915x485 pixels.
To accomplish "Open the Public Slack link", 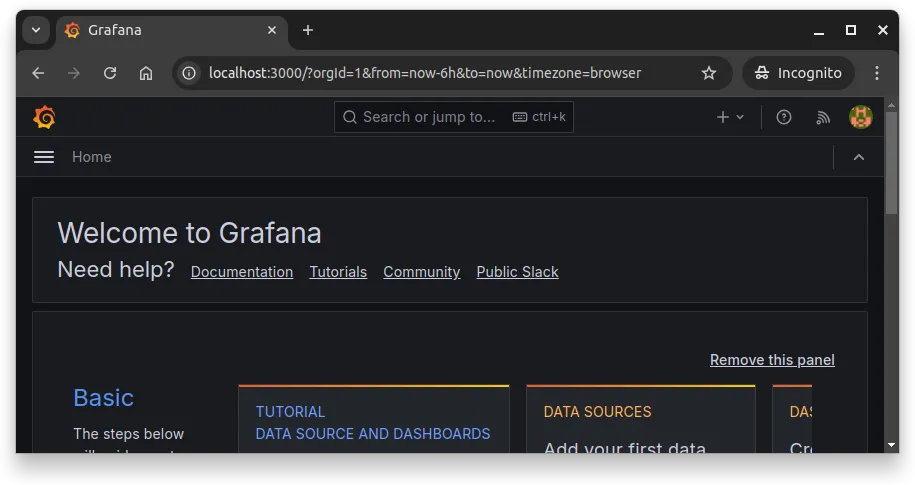I will point(517,272).
